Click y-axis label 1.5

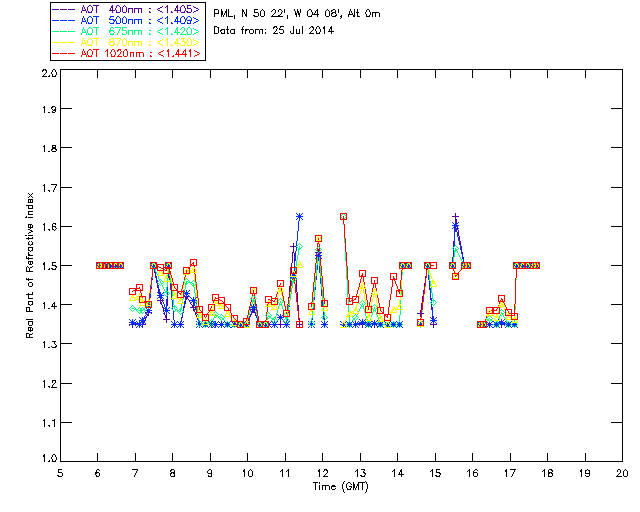[49, 266]
